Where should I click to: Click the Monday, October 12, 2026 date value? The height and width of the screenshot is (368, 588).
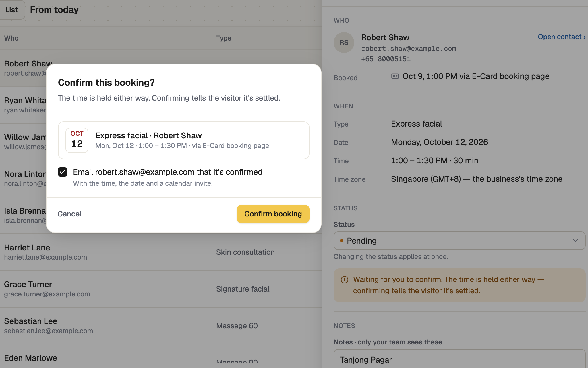(439, 142)
